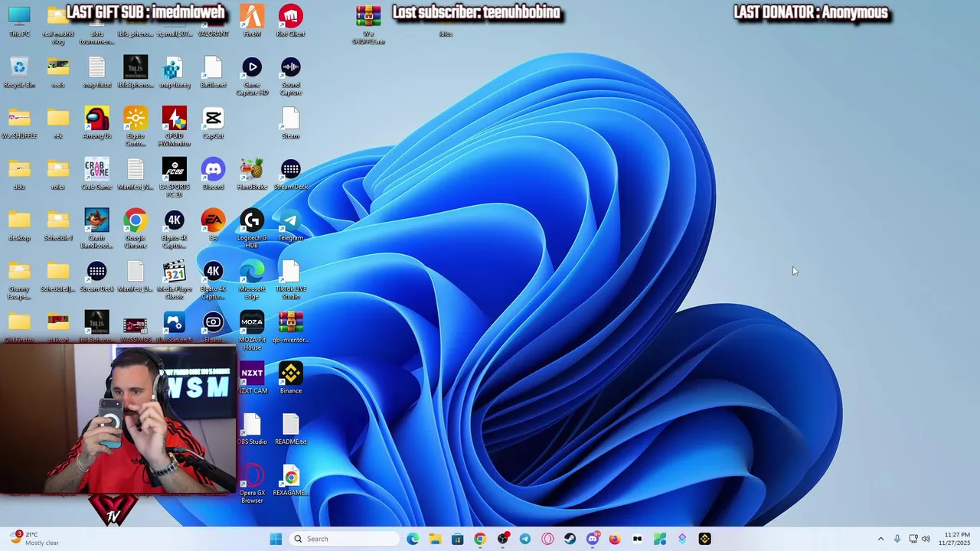Select the Manifest_N file on desktop
980x551 pixels.
(136, 174)
